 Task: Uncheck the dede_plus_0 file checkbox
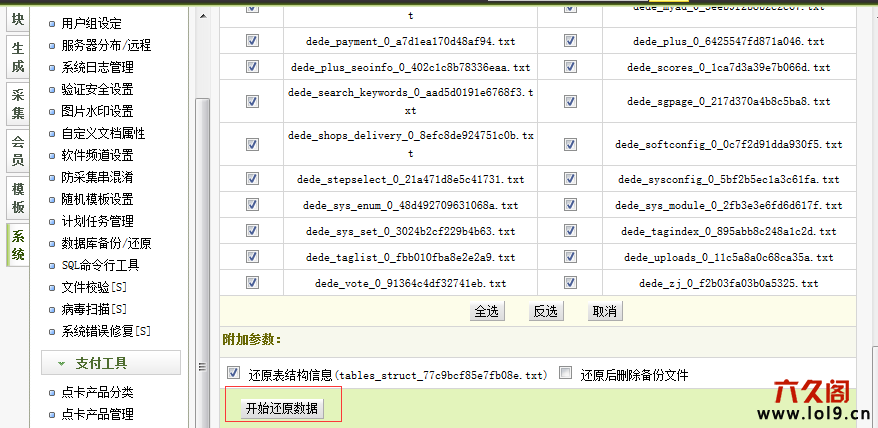tap(570, 41)
